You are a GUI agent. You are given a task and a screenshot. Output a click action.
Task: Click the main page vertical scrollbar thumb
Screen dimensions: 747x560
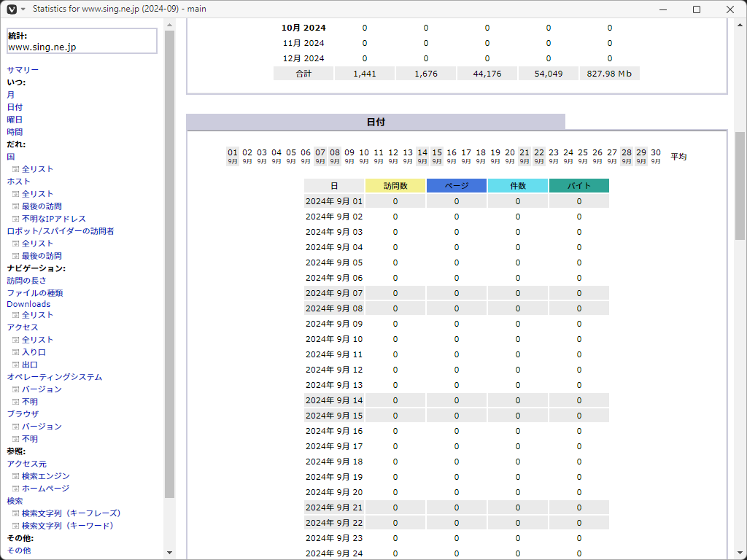click(740, 186)
